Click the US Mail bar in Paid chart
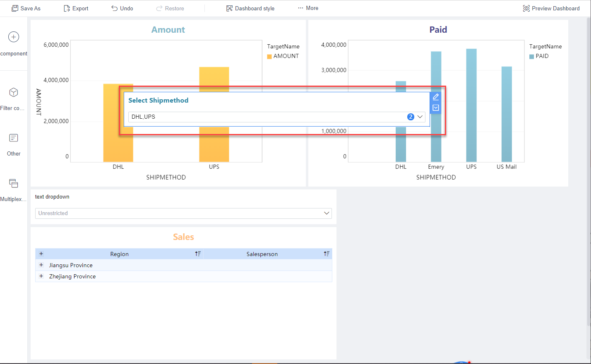 click(x=507, y=114)
